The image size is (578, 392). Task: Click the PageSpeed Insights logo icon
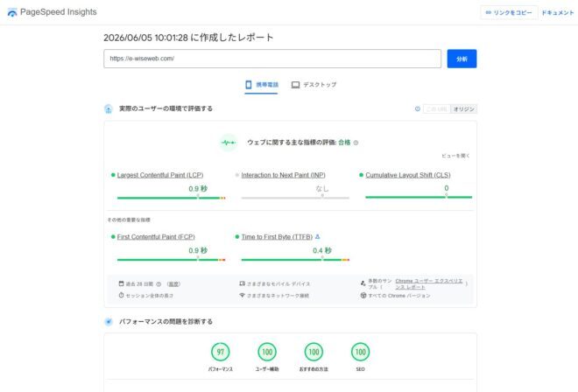pyautogui.click(x=12, y=12)
